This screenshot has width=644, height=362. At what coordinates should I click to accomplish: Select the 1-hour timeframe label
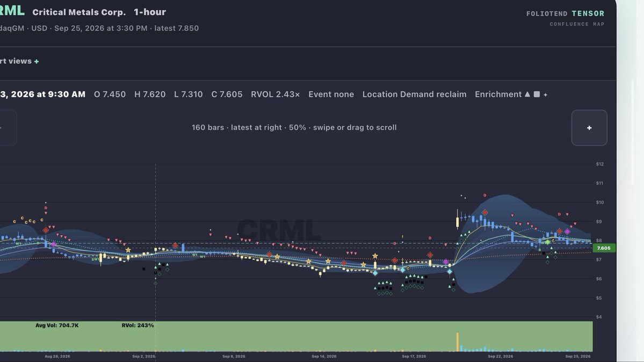[x=150, y=12]
